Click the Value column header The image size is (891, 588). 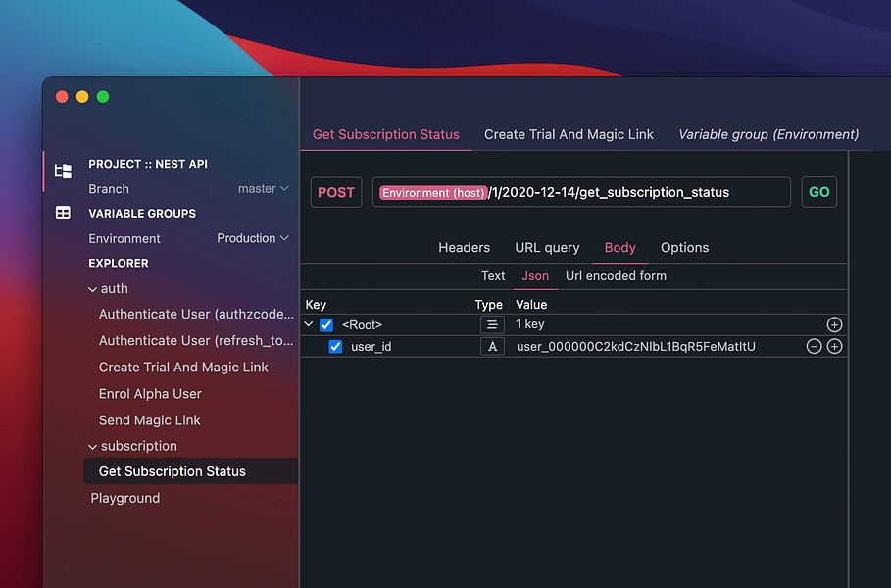531,305
